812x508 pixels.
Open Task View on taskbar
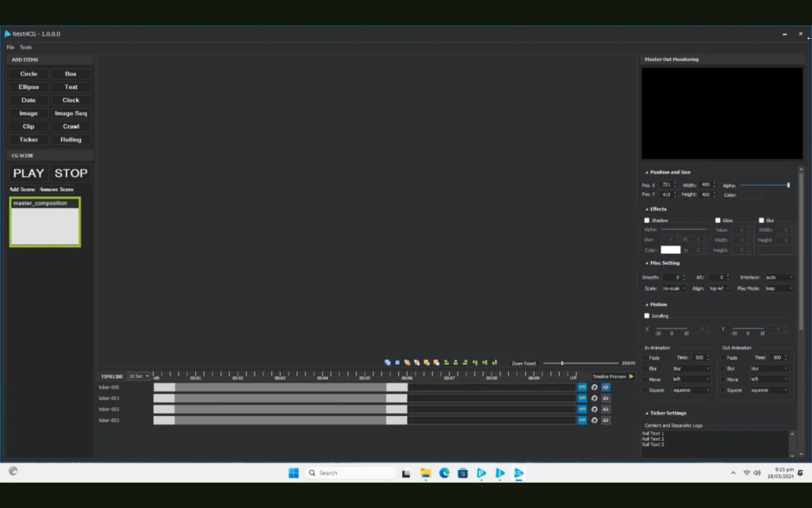click(406, 473)
